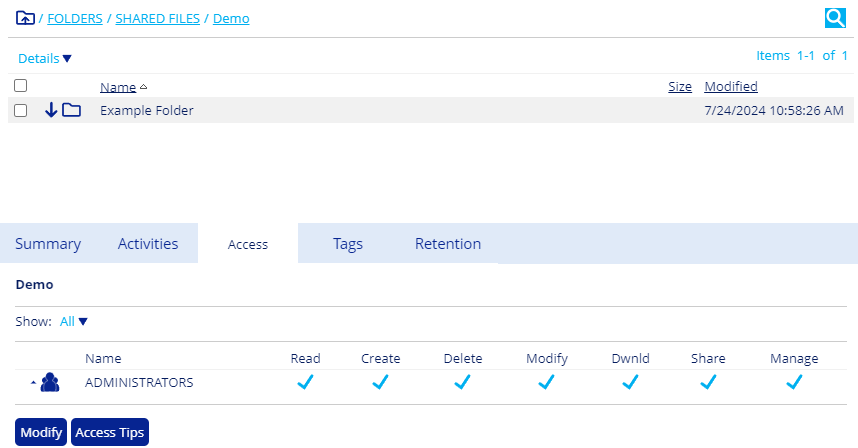Click the ADMINISTRATORS group icon
The image size is (858, 448).
(50, 382)
